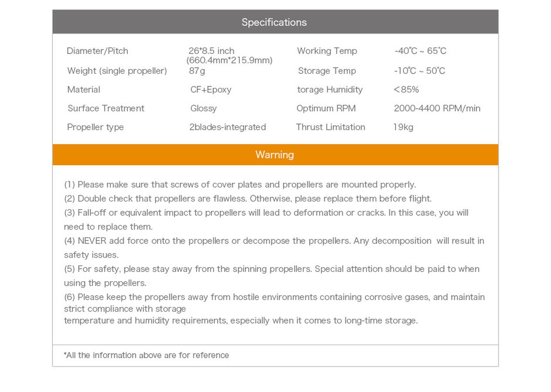Click the Diameter/Pitch label
Image resolution: width=551 pixels, height=392 pixels.
click(x=98, y=51)
